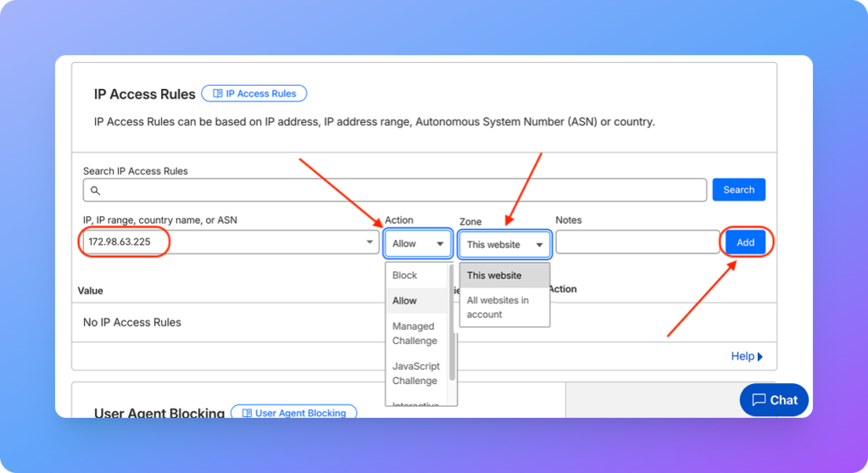The image size is (868, 473).
Task: Expand the IP address combo box arrow
Action: (370, 243)
